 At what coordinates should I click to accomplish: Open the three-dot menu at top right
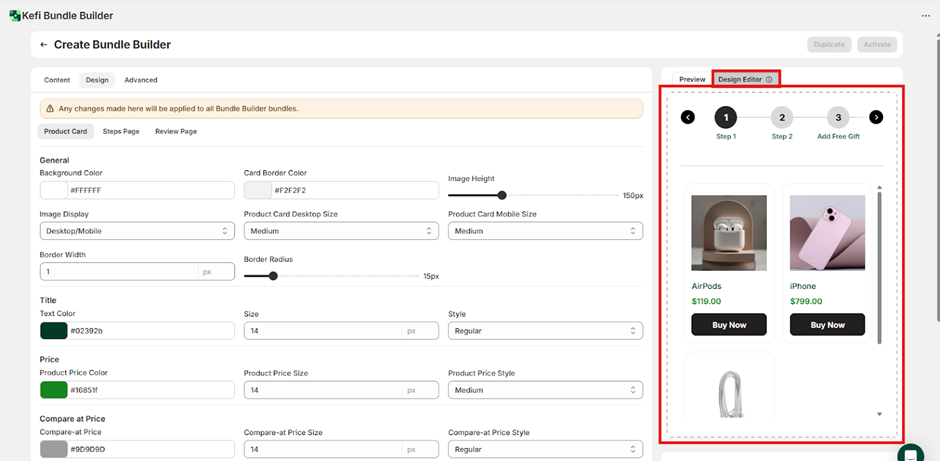click(925, 16)
